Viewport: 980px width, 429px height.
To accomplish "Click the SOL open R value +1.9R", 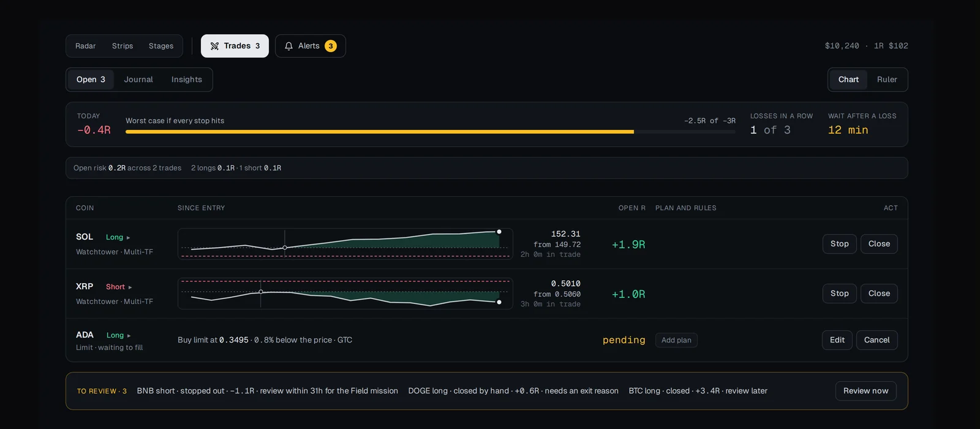I will [x=628, y=245].
